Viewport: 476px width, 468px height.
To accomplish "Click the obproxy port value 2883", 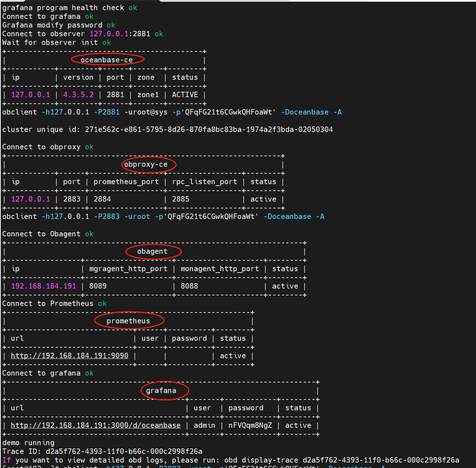I will pos(72,199).
